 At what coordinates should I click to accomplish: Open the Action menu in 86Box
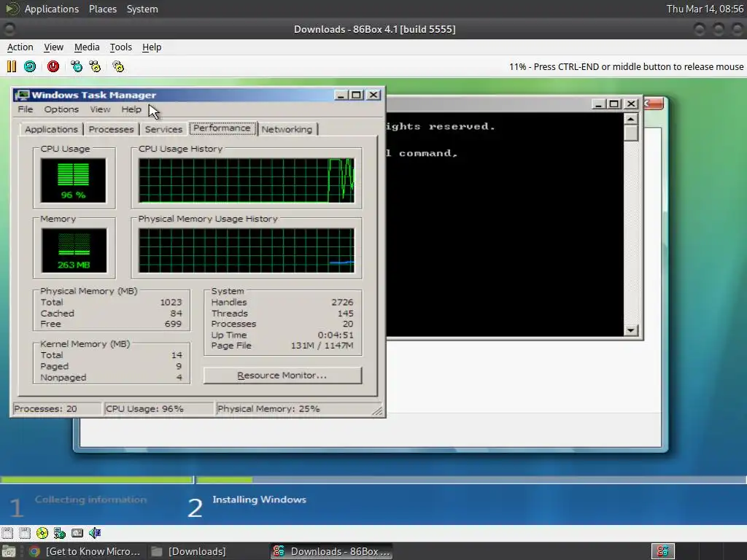(x=20, y=47)
